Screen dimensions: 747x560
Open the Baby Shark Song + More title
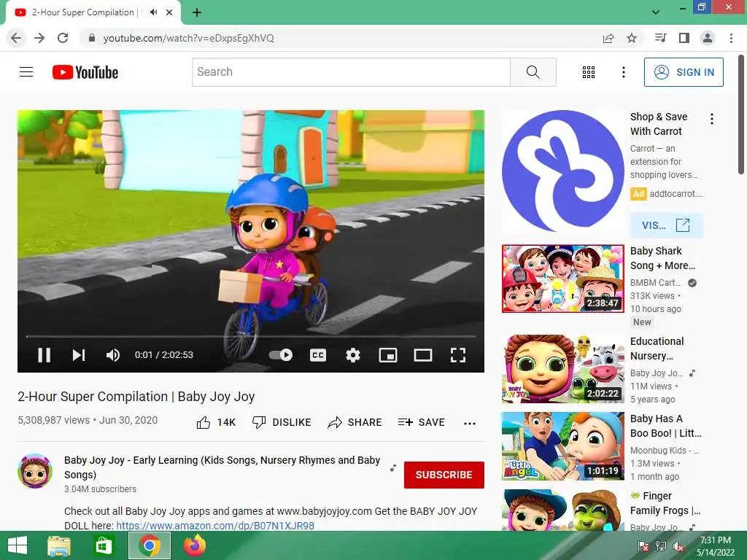coord(662,258)
